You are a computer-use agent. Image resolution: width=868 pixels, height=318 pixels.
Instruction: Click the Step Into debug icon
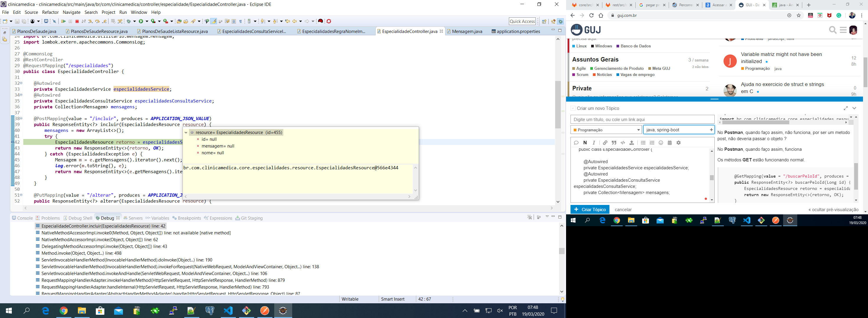pos(90,21)
